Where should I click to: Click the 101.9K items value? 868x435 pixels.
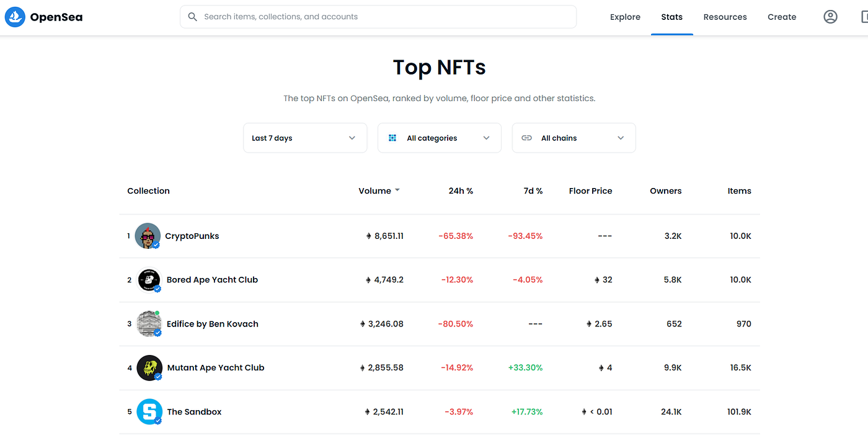point(739,411)
